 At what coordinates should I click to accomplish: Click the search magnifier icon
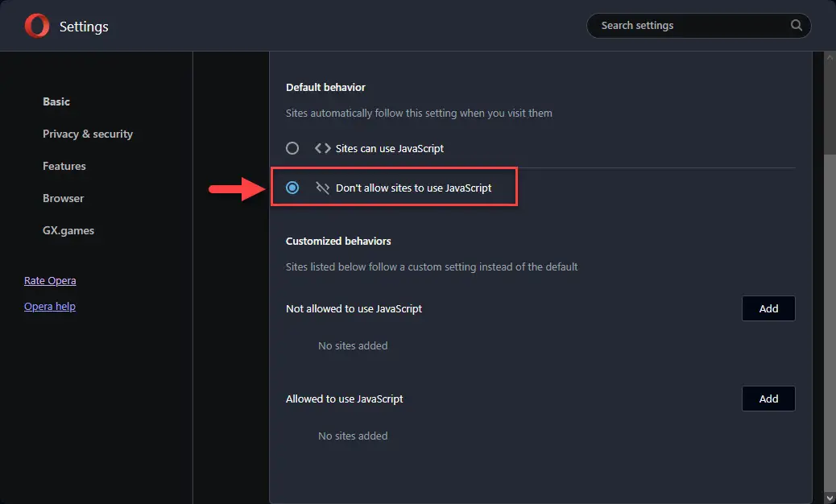796,25
